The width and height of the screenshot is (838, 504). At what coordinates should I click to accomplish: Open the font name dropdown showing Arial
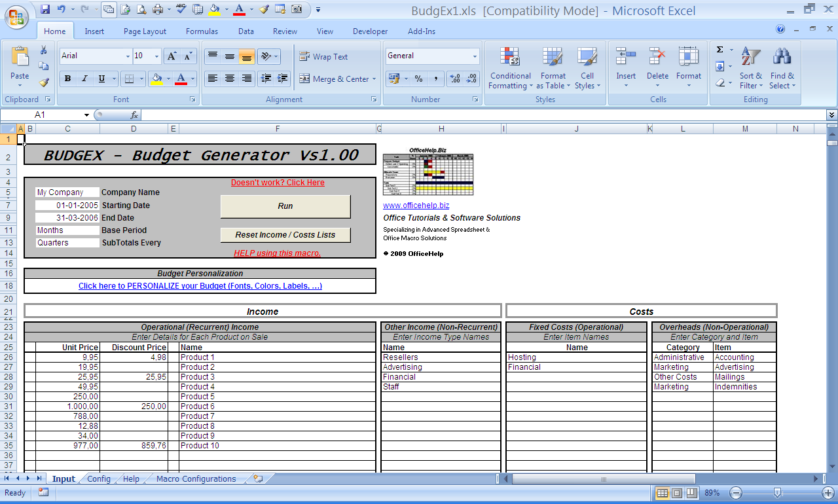click(x=128, y=56)
